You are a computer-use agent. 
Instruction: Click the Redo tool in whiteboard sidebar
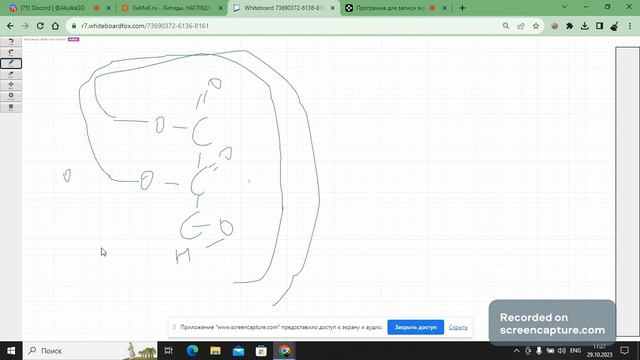(x=11, y=52)
